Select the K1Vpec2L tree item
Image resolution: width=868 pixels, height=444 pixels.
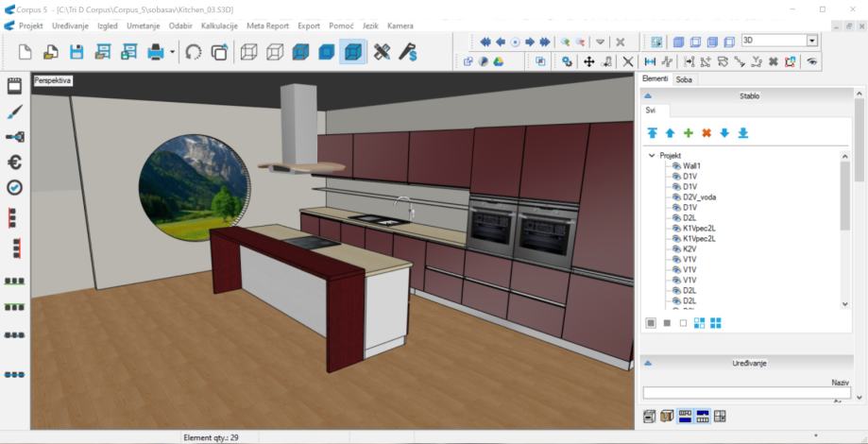[x=699, y=228]
